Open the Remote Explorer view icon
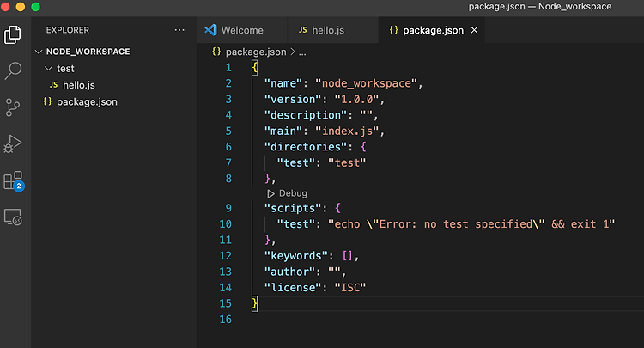Screen dimensions: 644x348 click(x=13, y=217)
